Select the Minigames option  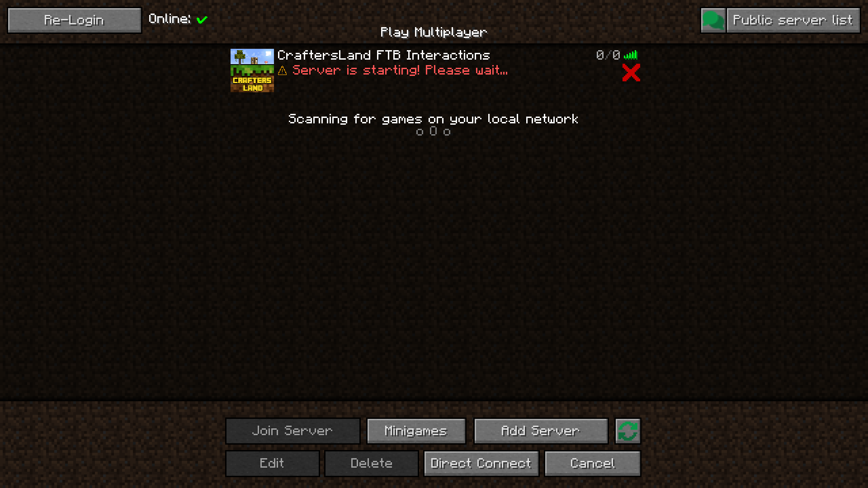click(x=416, y=430)
